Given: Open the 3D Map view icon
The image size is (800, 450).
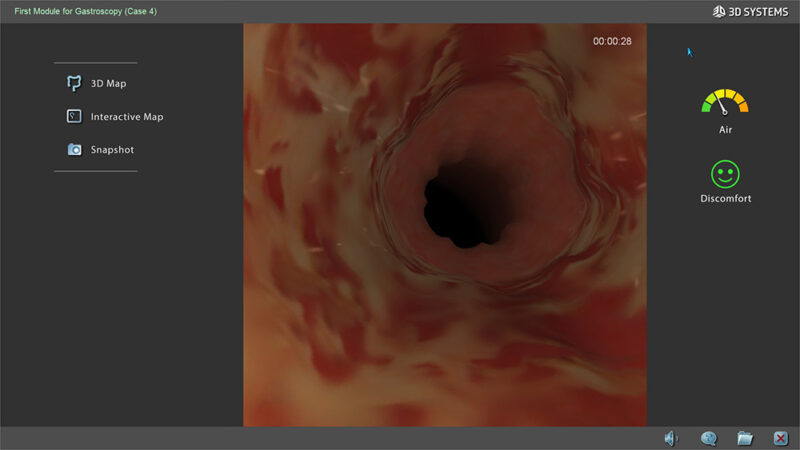Looking at the screenshot, I should (x=74, y=83).
